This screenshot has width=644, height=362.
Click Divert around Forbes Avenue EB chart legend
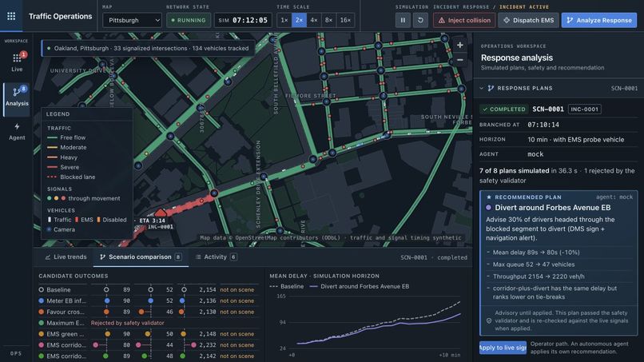[x=360, y=286]
